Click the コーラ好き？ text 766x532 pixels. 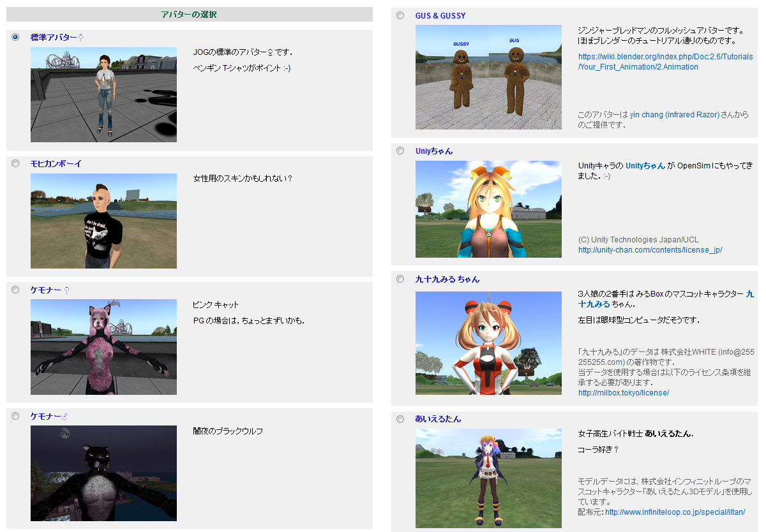[598, 450]
